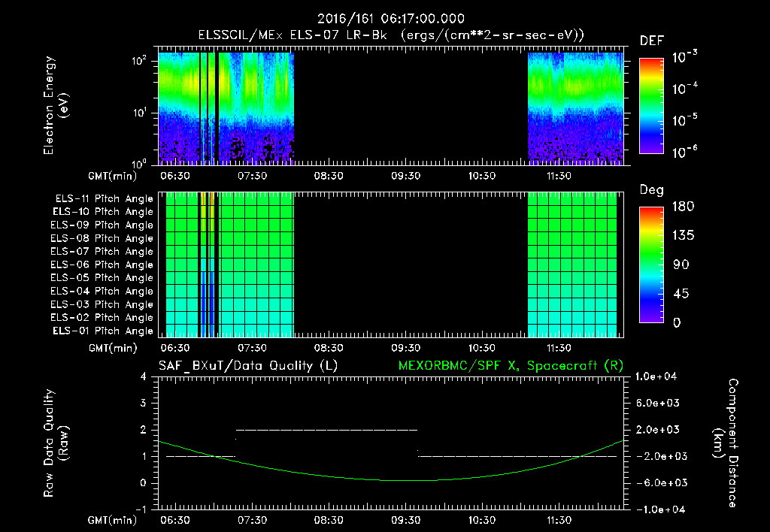Click the ELSSCIL/MEx ELS-07 LR-Bk subtitle

pyautogui.click(x=293, y=35)
